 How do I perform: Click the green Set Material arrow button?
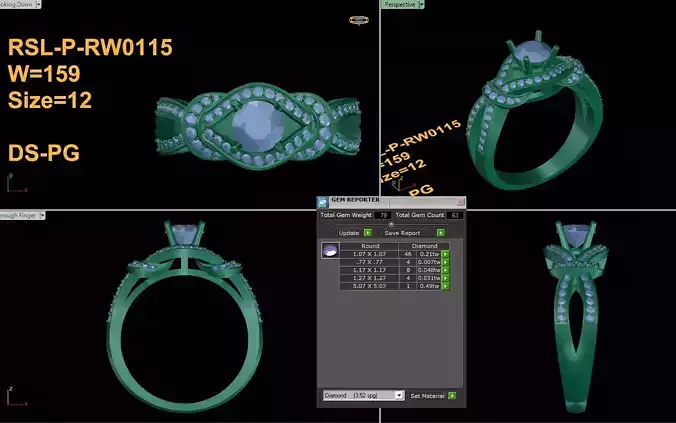(x=452, y=395)
